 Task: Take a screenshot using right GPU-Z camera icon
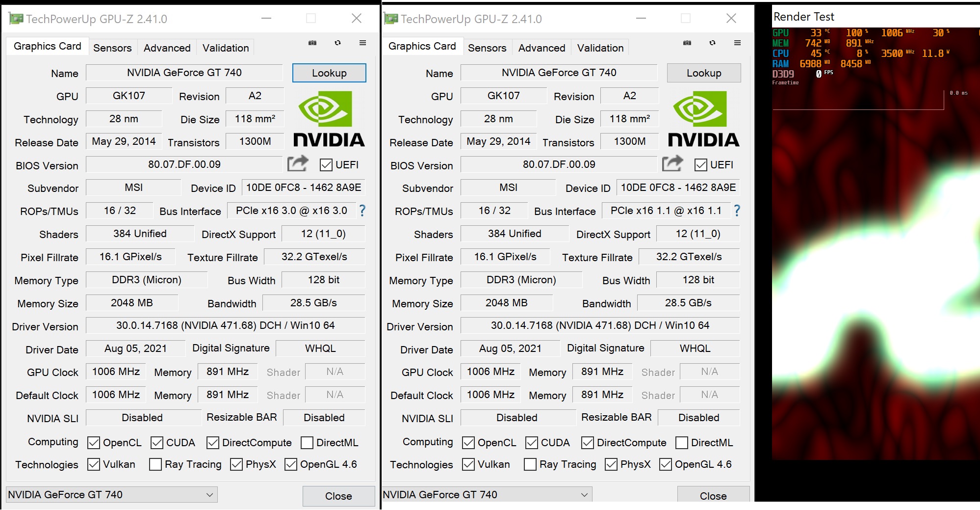pos(687,43)
